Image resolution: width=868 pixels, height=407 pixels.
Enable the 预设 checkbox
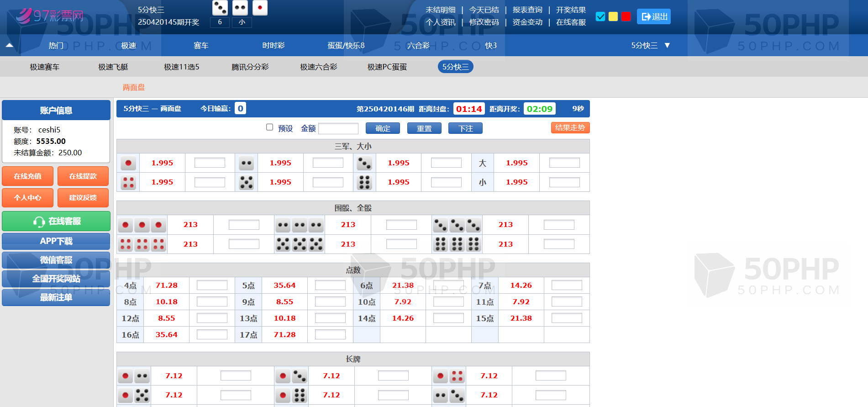[x=270, y=127]
